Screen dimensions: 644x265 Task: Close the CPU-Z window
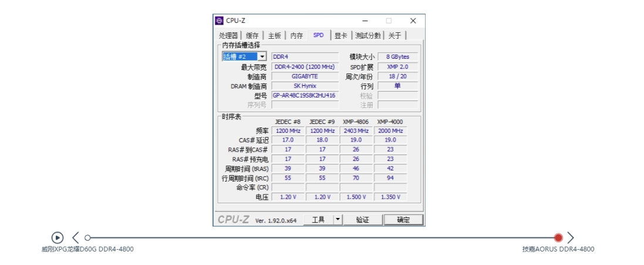coord(413,21)
